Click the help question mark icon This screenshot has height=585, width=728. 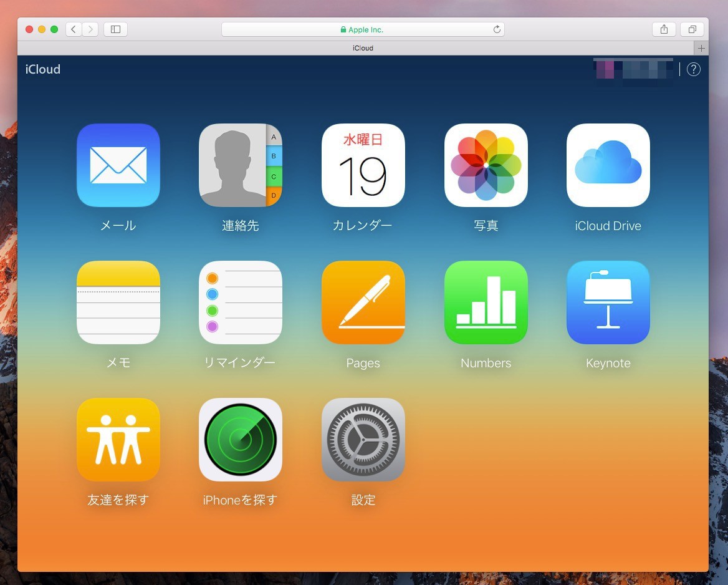click(x=693, y=69)
